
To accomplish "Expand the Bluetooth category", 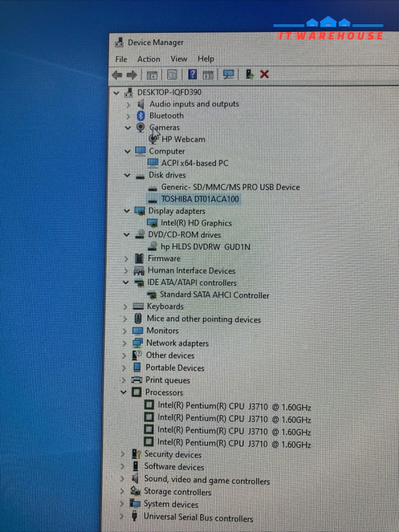I will click(128, 115).
